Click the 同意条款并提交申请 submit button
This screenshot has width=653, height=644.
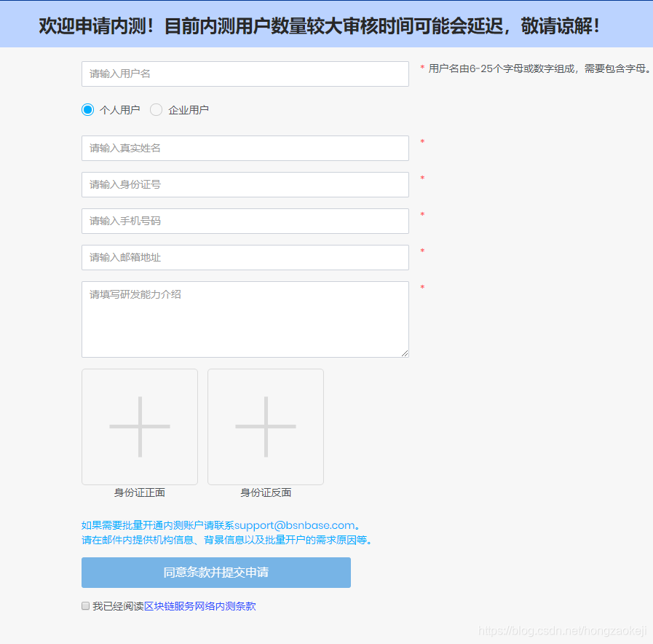pos(215,573)
